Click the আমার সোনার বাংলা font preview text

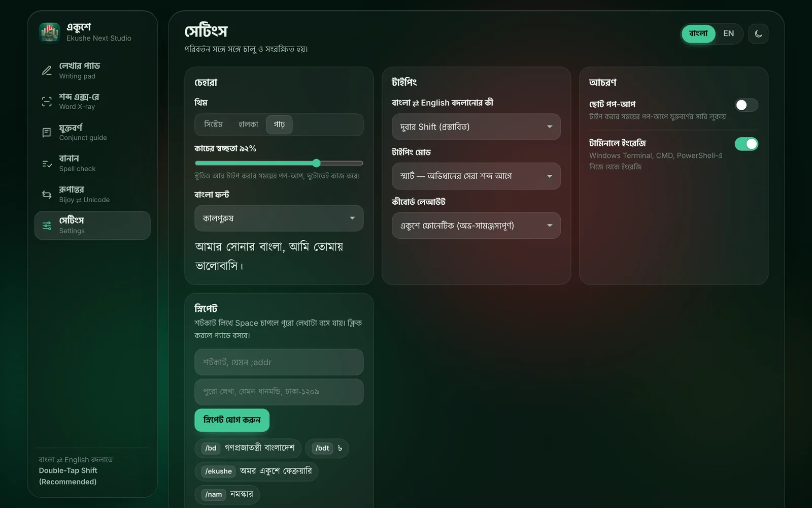click(x=269, y=256)
